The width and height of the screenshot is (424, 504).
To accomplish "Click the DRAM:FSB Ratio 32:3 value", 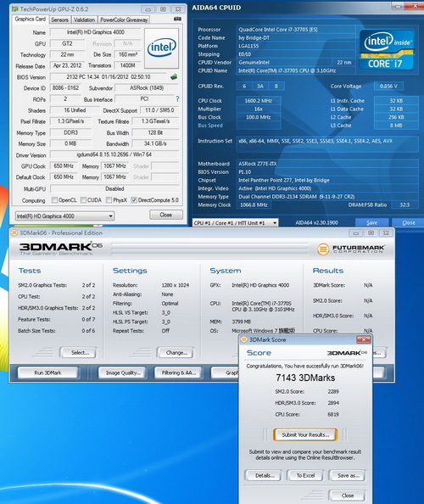I will pos(404,204).
